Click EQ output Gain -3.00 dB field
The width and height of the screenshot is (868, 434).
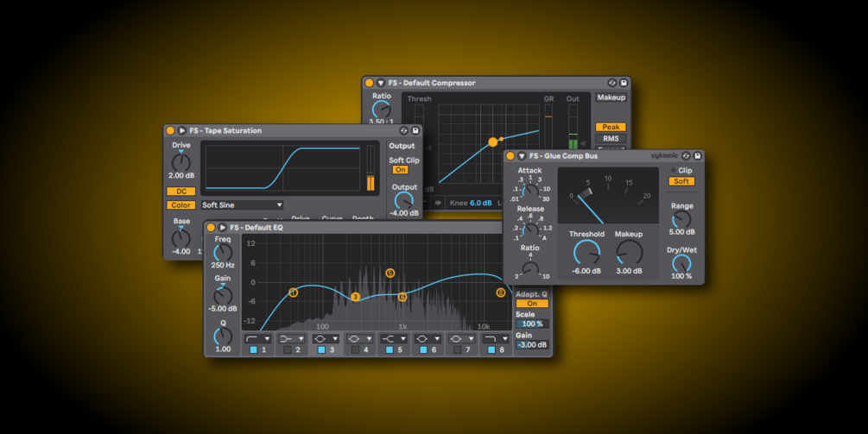pyautogui.click(x=532, y=345)
